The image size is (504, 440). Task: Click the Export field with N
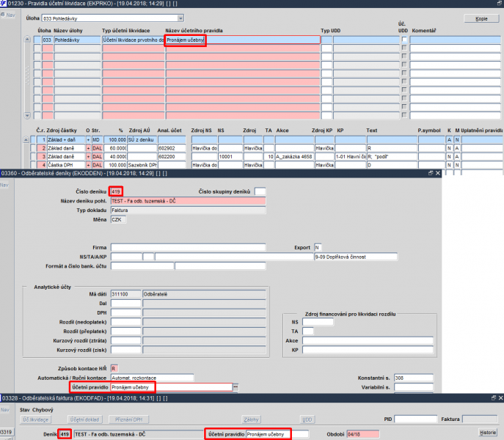[318, 247]
